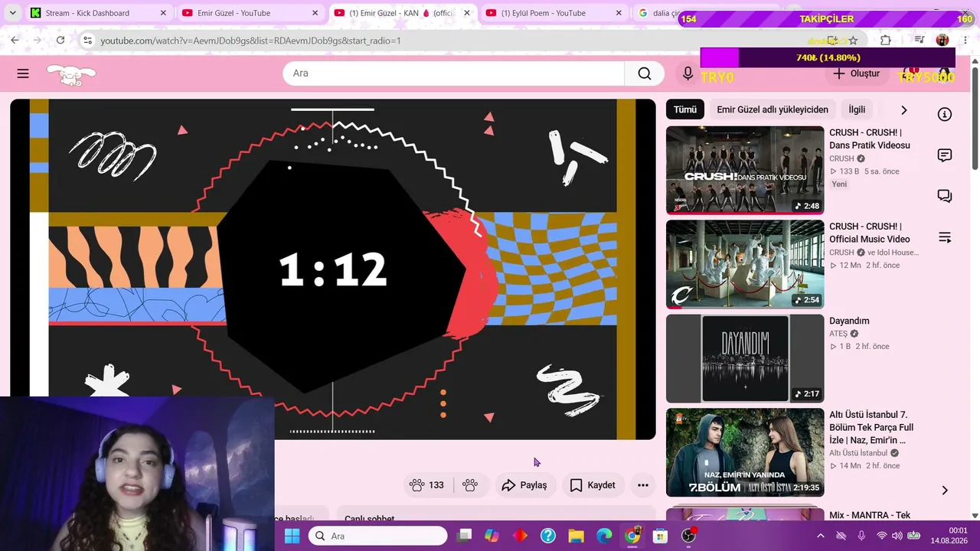The width and height of the screenshot is (980, 551).
Task: Click the Windows taskbar search box
Action: click(377, 536)
